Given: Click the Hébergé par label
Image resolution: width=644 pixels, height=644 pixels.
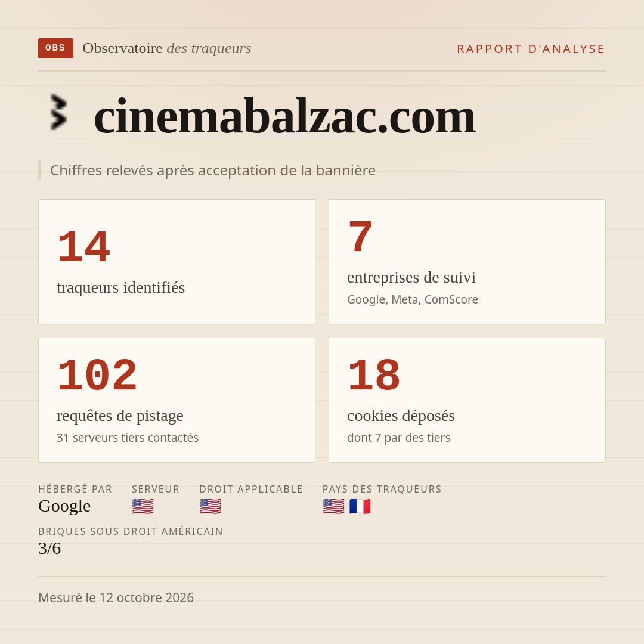Looking at the screenshot, I should tap(75, 489).
